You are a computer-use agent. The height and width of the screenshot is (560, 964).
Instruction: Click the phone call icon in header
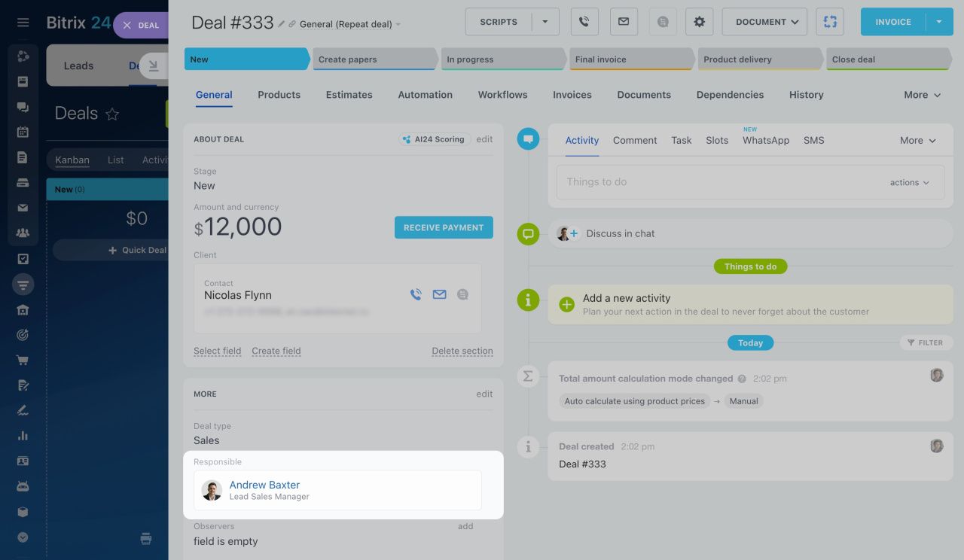(x=584, y=22)
